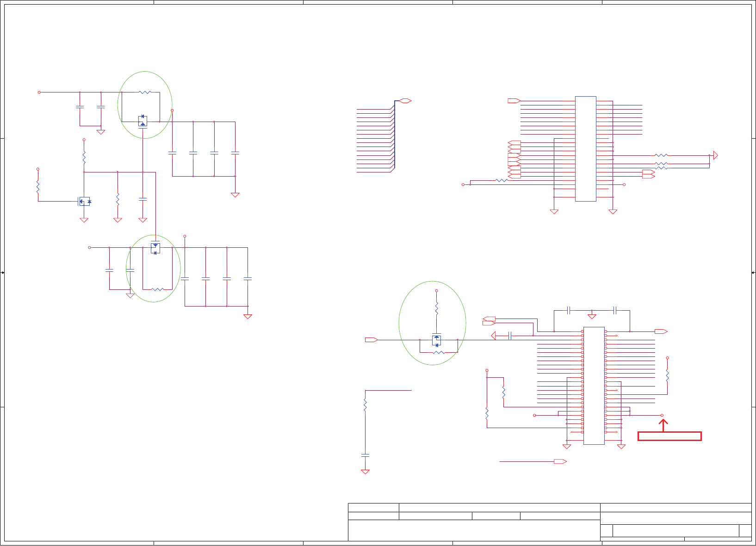Image resolution: width=756 pixels, height=546 pixels.
Task: Click the ground between the two capacitors above connector
Action: [592, 317]
